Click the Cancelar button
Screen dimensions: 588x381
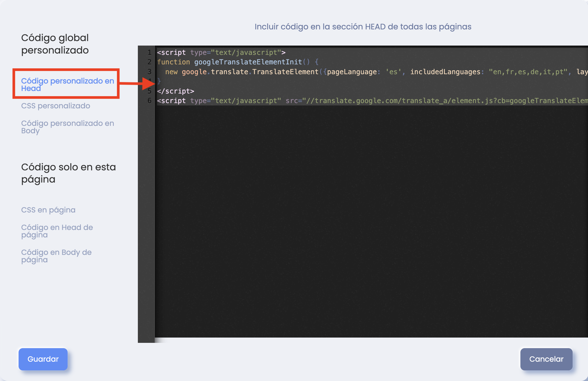coord(546,359)
